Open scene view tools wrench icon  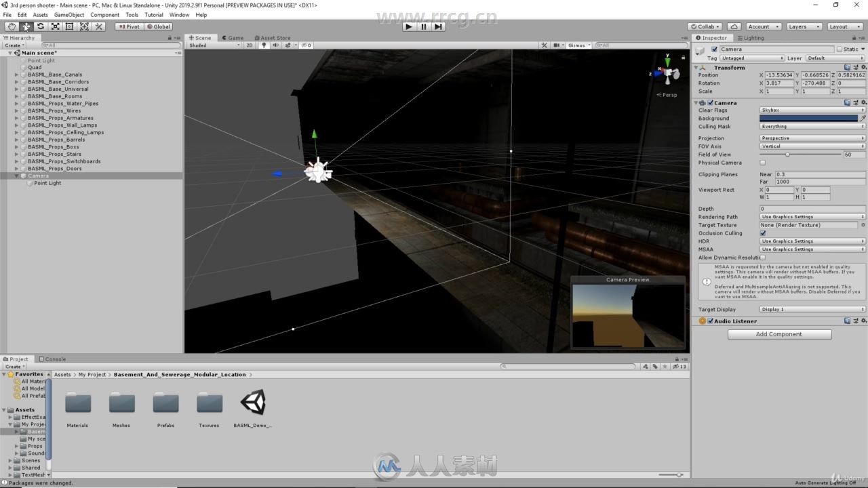(x=544, y=45)
